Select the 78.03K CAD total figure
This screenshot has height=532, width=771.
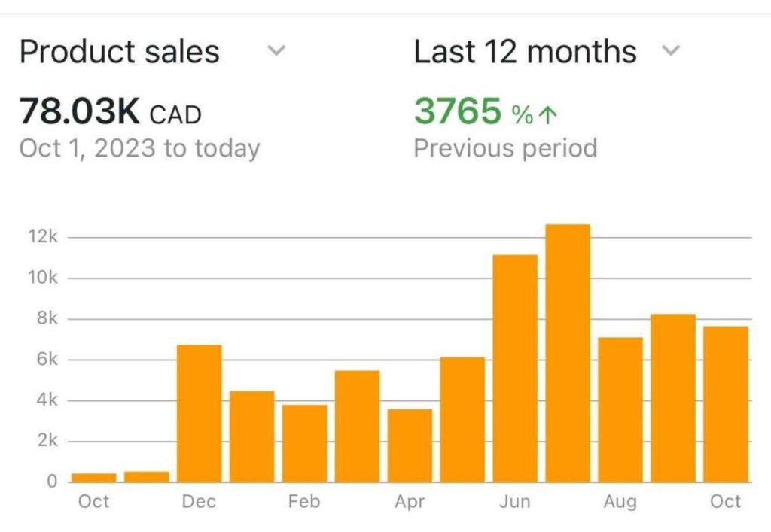point(110,113)
